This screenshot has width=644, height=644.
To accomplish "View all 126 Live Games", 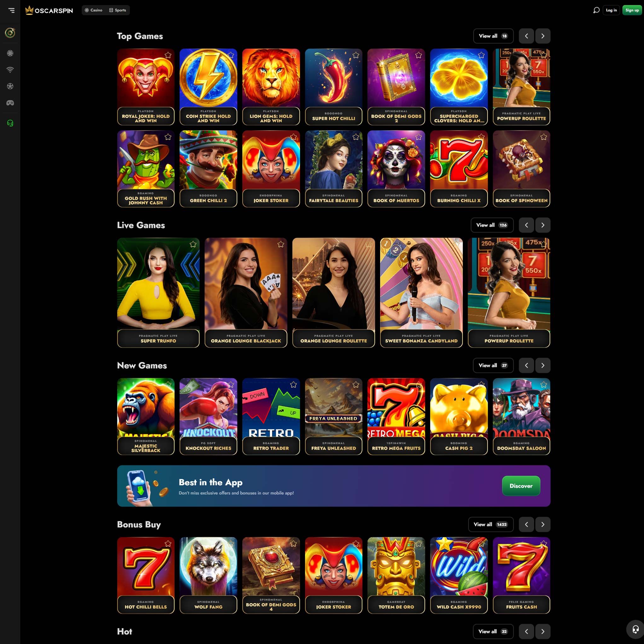I will pyautogui.click(x=492, y=225).
